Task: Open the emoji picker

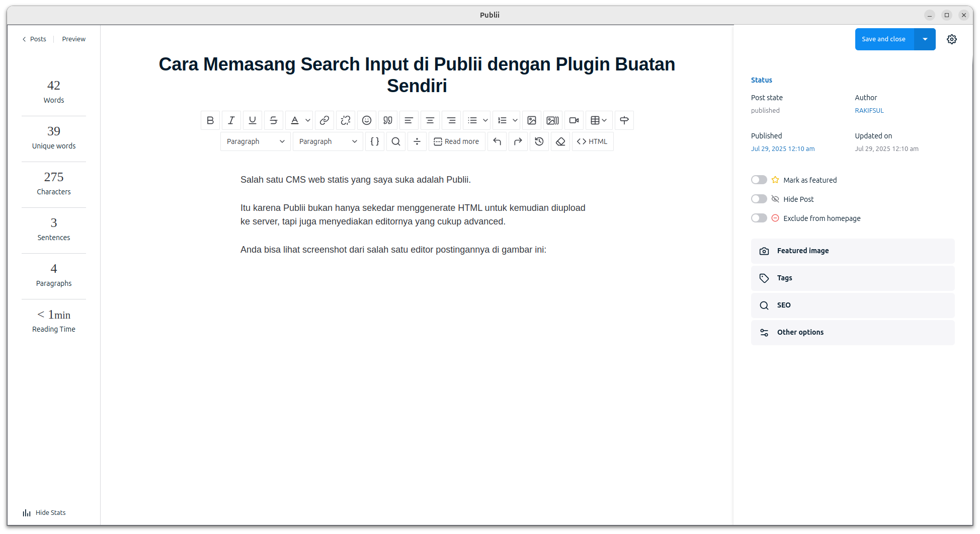Action: pyautogui.click(x=367, y=120)
